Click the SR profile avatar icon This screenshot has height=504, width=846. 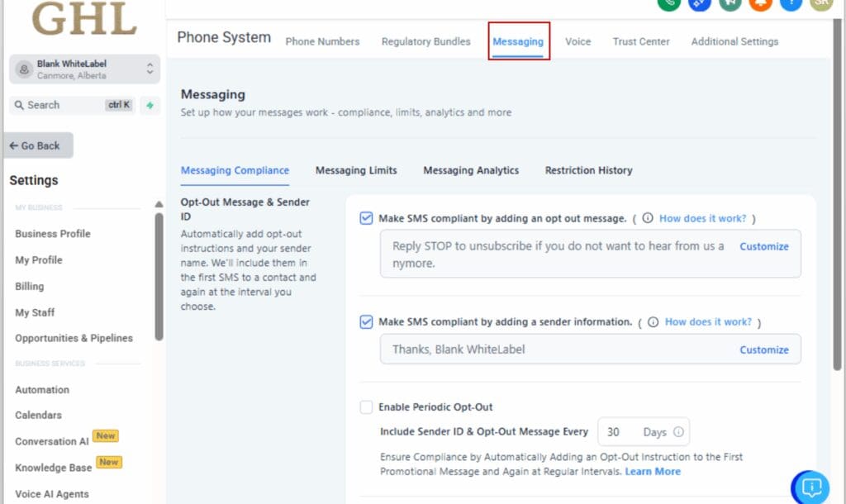pos(821,4)
